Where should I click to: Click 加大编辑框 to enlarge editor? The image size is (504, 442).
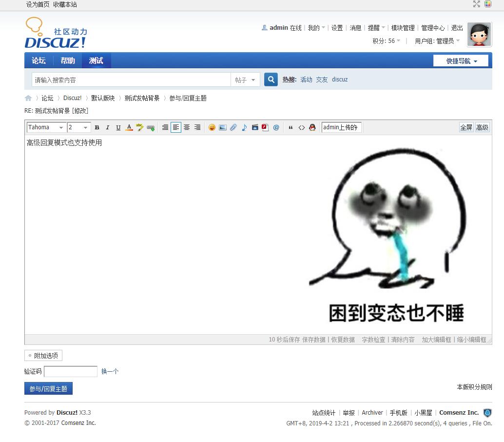437,340
